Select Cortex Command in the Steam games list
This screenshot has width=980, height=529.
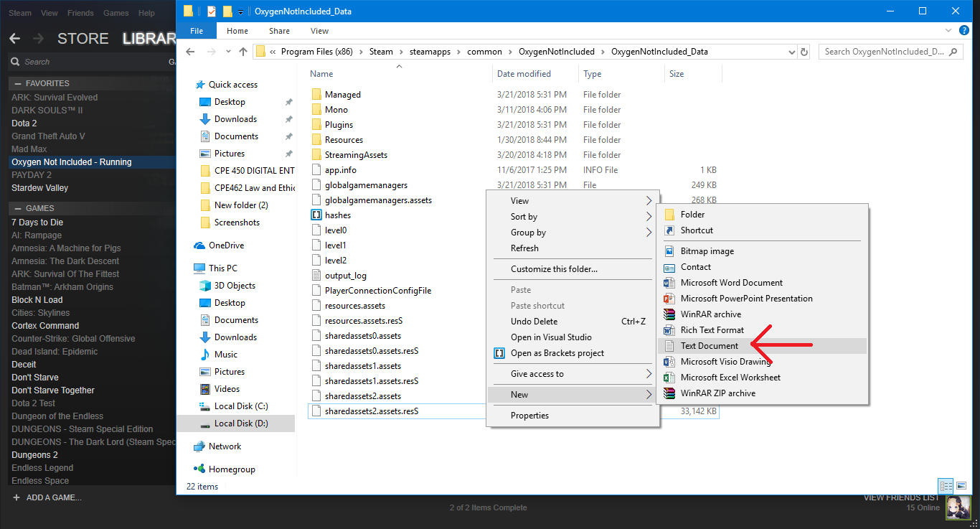(45, 326)
